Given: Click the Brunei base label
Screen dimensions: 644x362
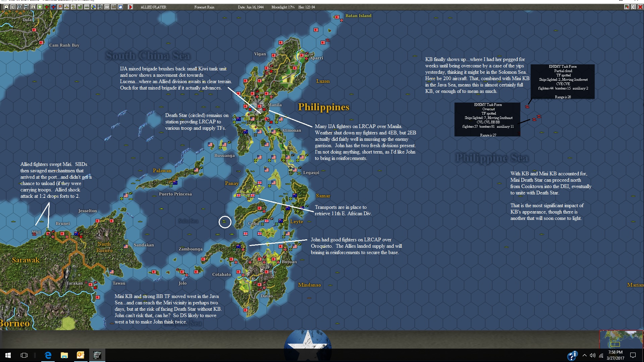Looking at the screenshot, I should coord(63,224).
